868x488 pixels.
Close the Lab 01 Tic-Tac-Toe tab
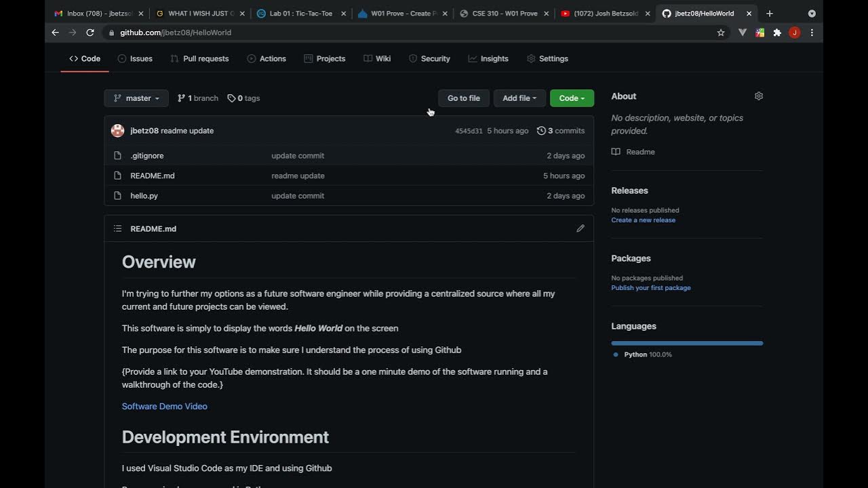coord(344,14)
